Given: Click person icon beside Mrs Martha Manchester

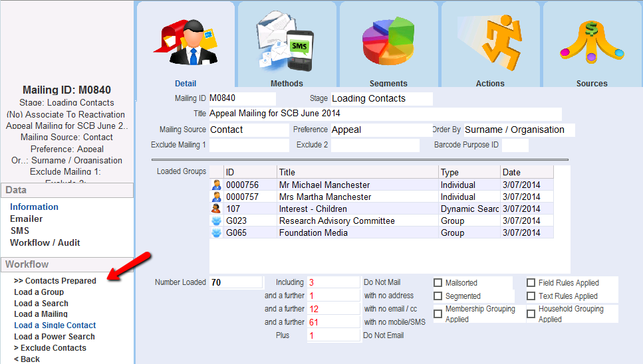Looking at the screenshot, I should tap(216, 197).
